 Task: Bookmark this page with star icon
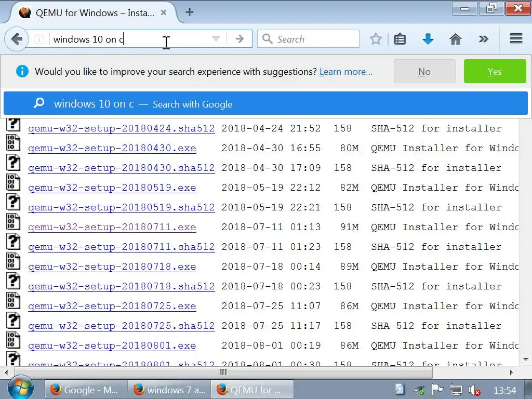pyautogui.click(x=376, y=39)
